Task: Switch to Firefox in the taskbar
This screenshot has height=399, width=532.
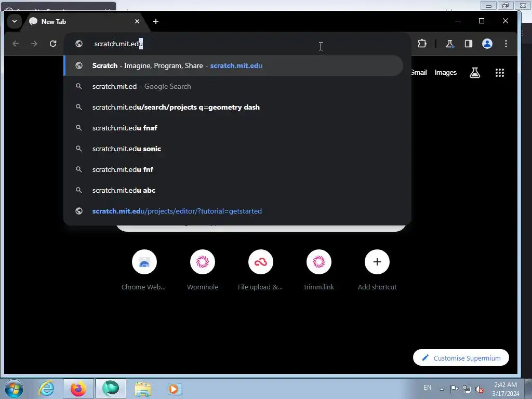Action: [78, 389]
